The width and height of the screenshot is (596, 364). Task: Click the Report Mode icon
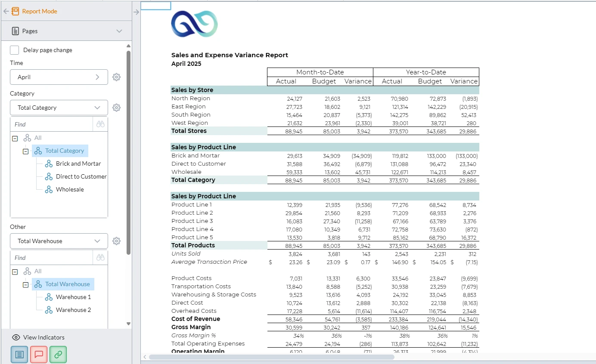(x=16, y=12)
